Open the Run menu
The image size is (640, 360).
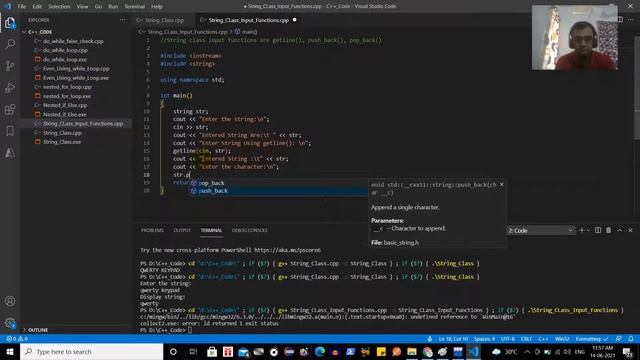tap(113, 6)
